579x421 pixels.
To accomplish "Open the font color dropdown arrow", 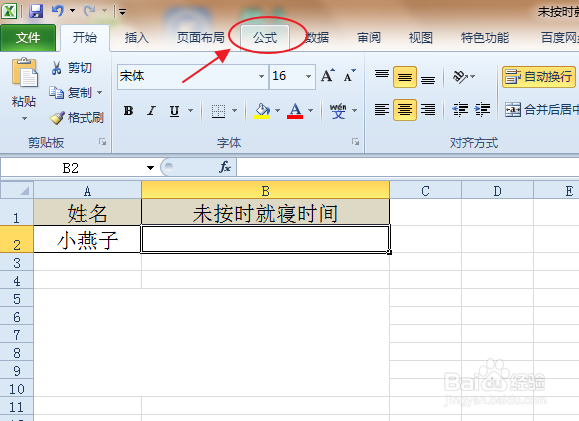I will pyautogui.click(x=311, y=110).
